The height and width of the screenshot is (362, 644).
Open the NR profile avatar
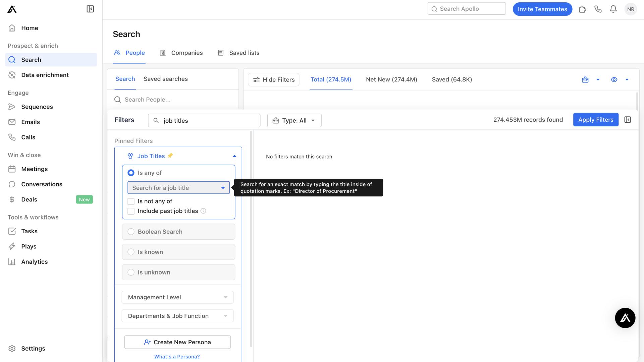(631, 9)
